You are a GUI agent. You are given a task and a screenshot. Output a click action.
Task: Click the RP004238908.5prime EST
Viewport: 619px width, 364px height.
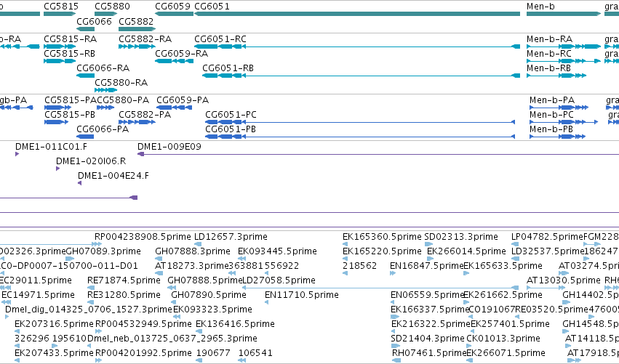tap(98, 245)
